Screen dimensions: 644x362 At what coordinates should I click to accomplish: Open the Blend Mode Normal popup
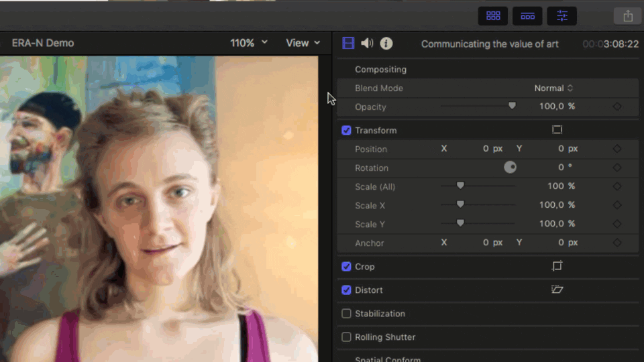553,88
